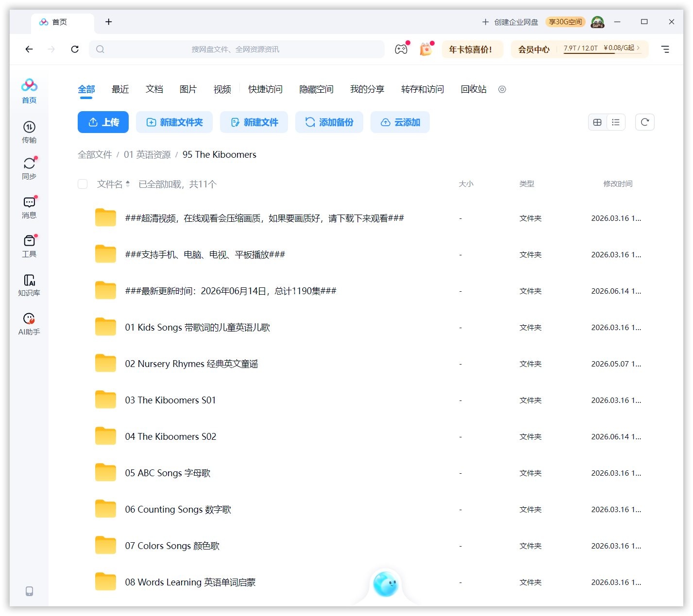Open the hamburger menu in the upper-right corner
Viewport: 693px width, 616px height.
point(665,49)
